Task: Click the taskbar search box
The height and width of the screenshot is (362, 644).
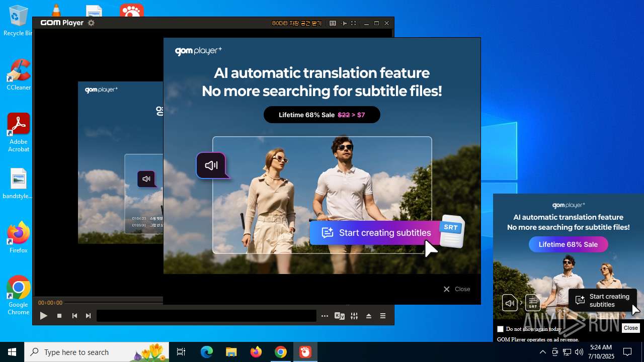Action: pos(97,352)
